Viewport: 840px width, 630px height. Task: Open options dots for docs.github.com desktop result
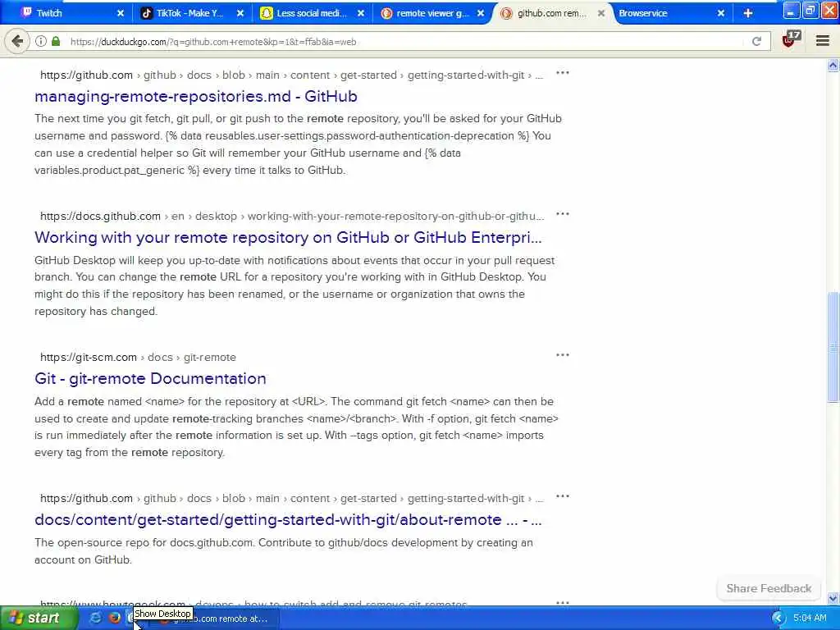coord(563,214)
